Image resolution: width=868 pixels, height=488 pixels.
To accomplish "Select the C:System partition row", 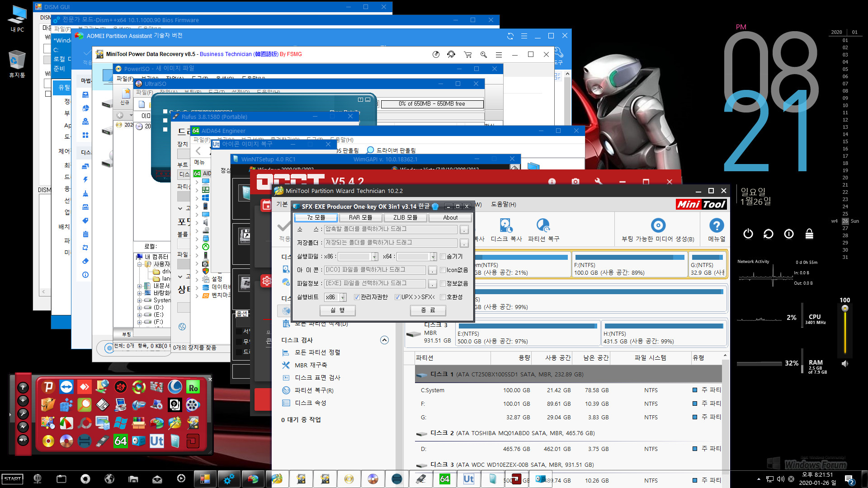I will point(568,390).
